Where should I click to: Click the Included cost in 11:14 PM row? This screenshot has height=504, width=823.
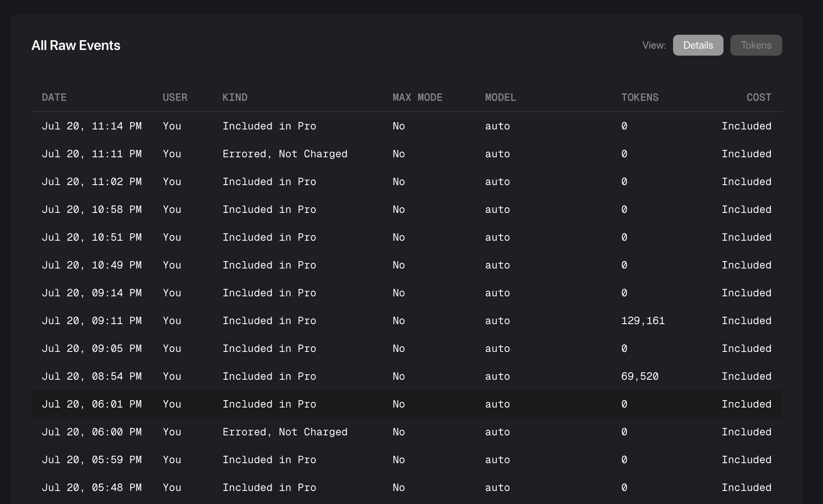(747, 126)
